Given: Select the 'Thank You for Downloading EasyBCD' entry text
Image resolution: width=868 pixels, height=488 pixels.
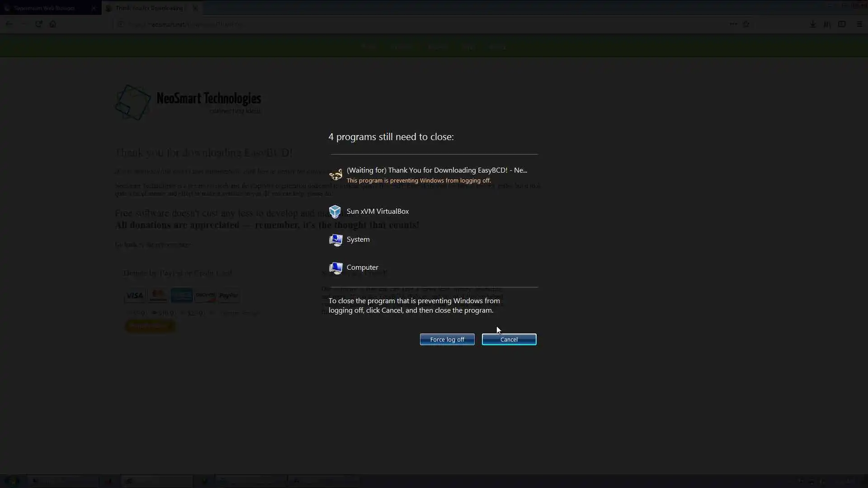Looking at the screenshot, I should tap(436, 170).
